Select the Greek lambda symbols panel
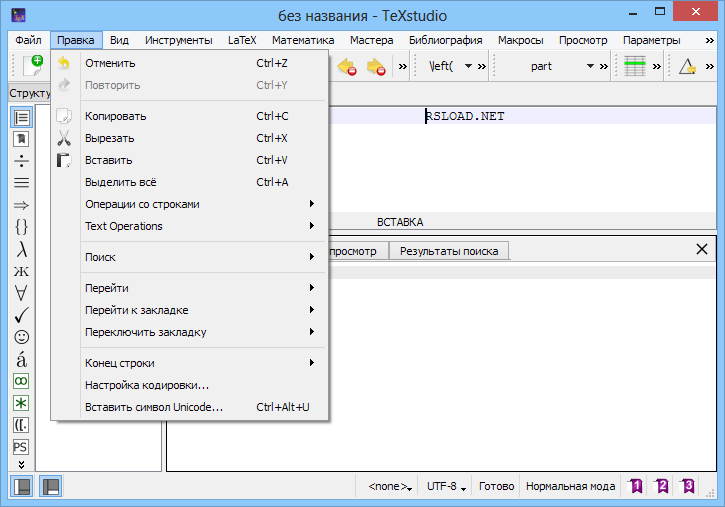This screenshot has width=725, height=507. [21, 249]
